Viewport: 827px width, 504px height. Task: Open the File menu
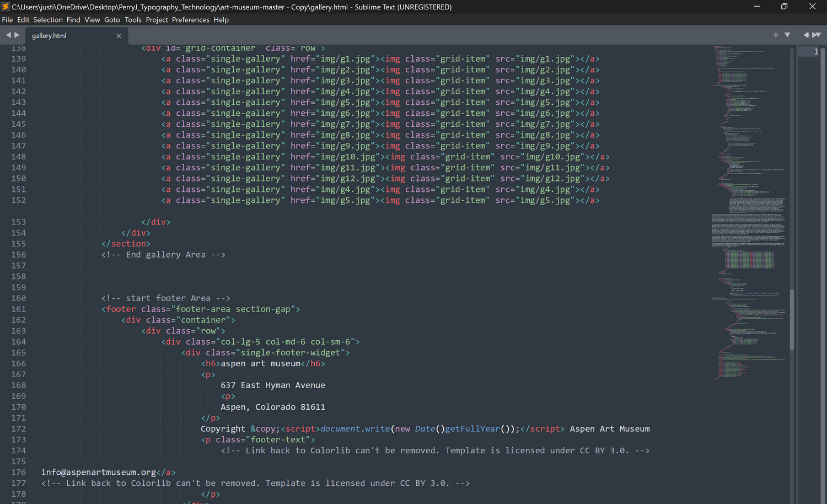click(x=7, y=20)
